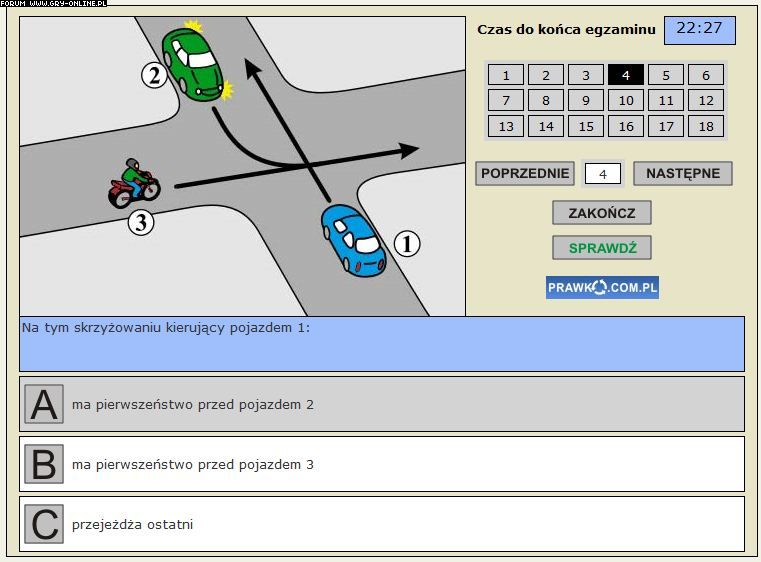Click text 'ma pierwszeństwo przed pojazdem 2'
This screenshot has height=562, width=761.
click(x=193, y=405)
